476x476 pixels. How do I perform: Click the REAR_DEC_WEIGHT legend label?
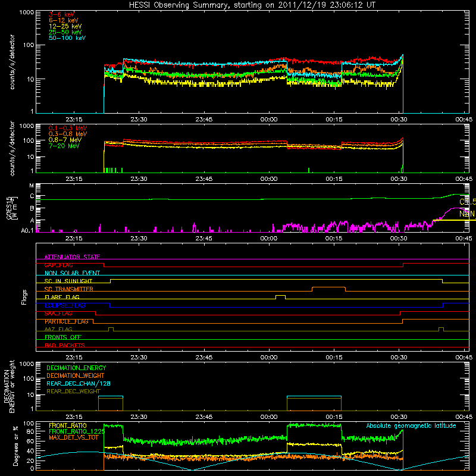pyautogui.click(x=73, y=392)
